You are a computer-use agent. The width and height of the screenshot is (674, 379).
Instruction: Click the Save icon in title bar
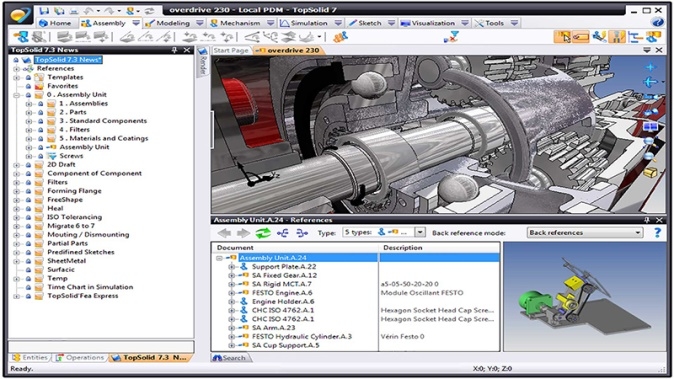(43, 10)
